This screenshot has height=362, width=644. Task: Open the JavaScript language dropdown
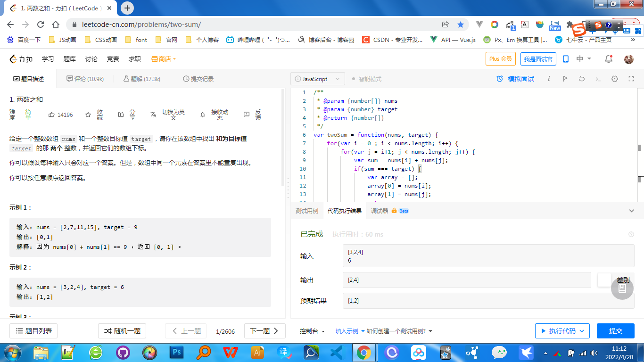pos(318,79)
